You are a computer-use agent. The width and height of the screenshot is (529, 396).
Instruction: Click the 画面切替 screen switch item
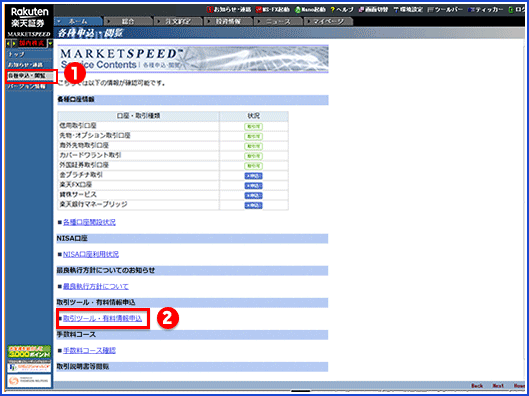pyautogui.click(x=373, y=9)
